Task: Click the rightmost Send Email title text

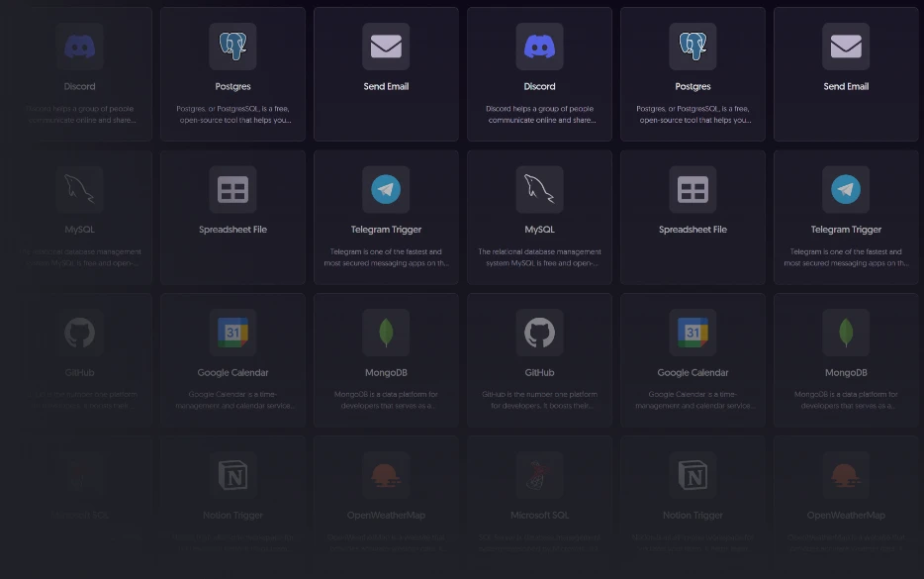Action: click(x=846, y=86)
